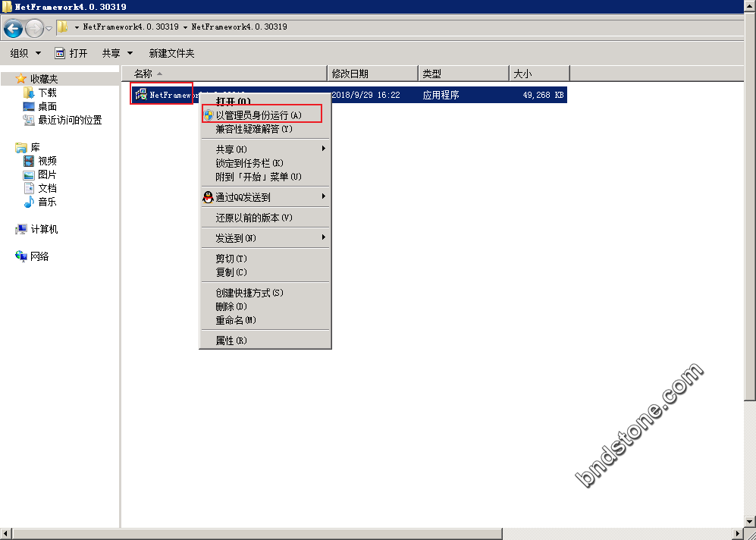Choose 剪切(T) from context menu
Viewport: 756px width, 540px height.
(265, 259)
